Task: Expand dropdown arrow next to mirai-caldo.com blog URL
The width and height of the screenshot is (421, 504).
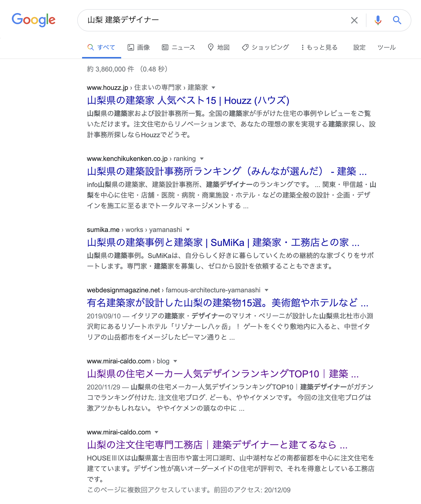Action: [175, 361]
